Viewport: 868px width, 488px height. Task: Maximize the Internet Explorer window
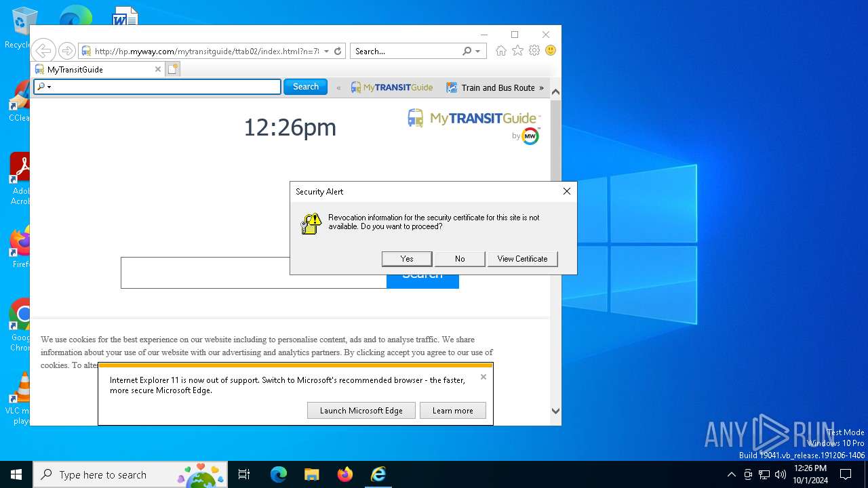515,35
